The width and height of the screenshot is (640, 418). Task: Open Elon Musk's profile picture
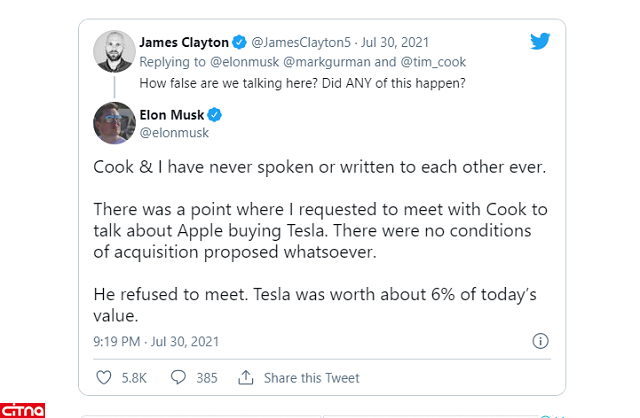coord(114,122)
